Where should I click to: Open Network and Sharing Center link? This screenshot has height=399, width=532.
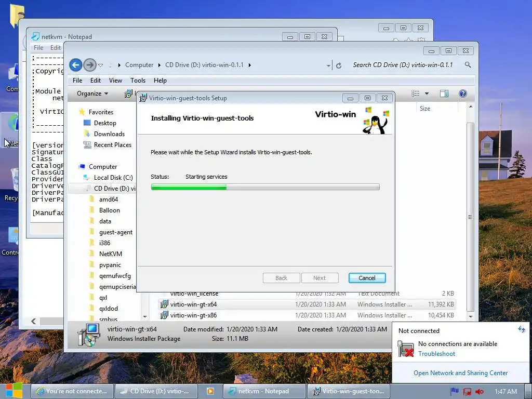coord(460,373)
